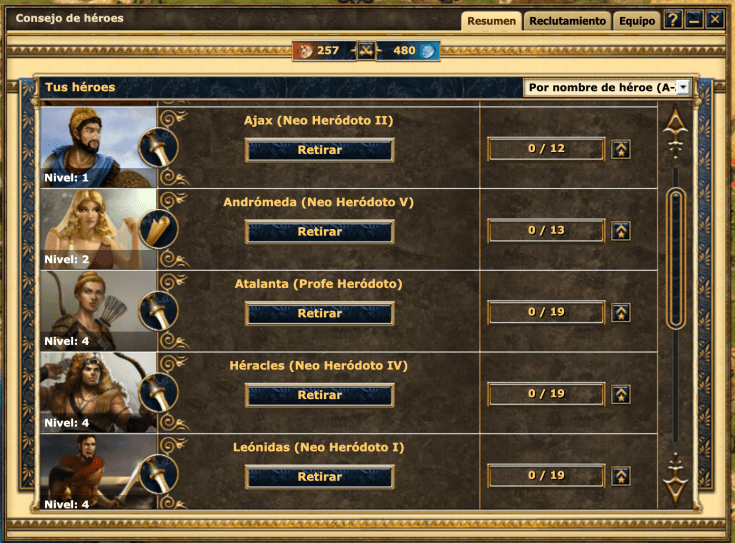735x543 pixels.
Task: Click the scroll icon on Andrómeda's portrait
Action: (x=158, y=229)
